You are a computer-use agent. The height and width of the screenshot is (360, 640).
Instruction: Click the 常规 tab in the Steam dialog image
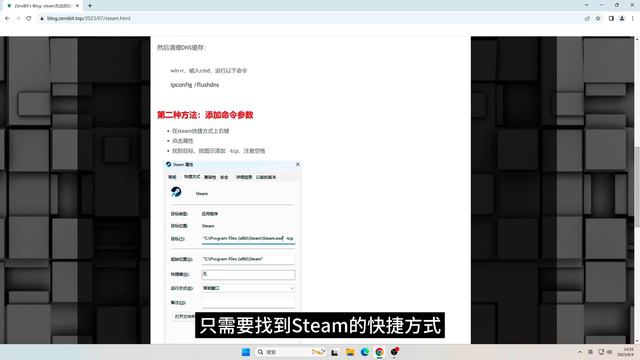pyautogui.click(x=172, y=177)
